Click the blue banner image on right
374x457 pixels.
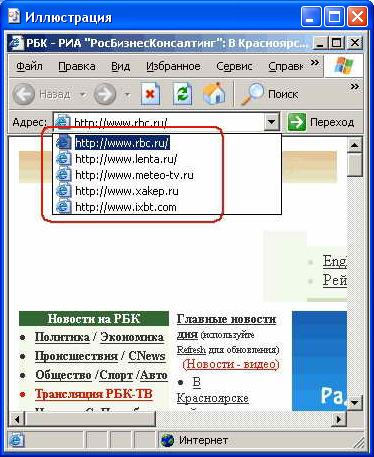click(x=319, y=361)
